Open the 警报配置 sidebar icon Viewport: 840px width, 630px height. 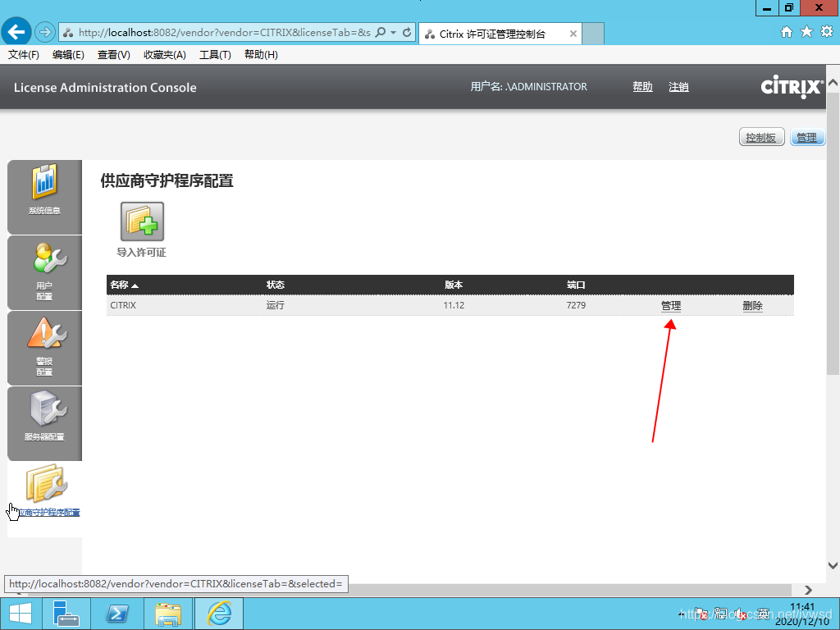tap(44, 341)
